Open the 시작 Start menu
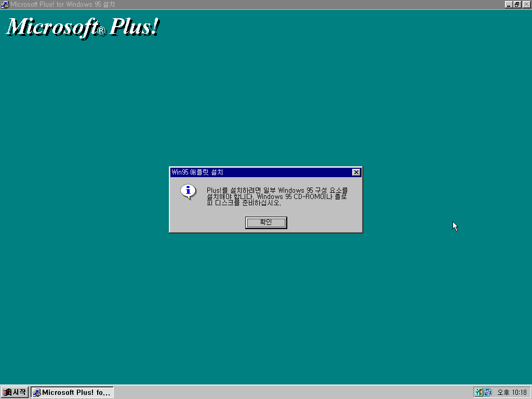Viewport: 532px width, 399px height. tap(15, 392)
